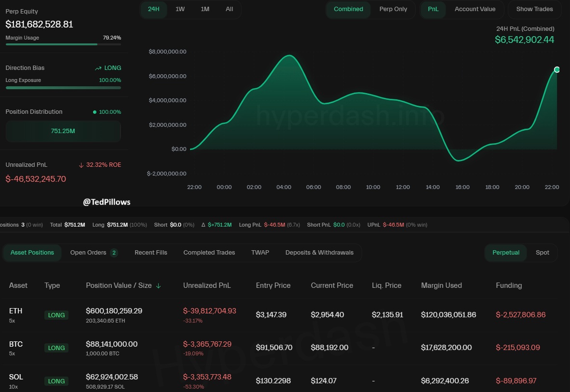Switch to the Recent Fills tab
Viewport: 570px width, 392px height.
150,252
